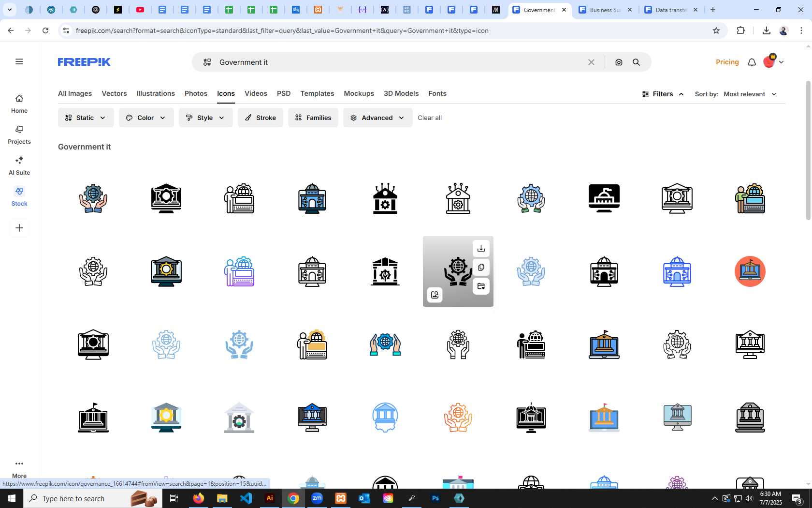This screenshot has height=508, width=812.
Task: Open the user avatar account menu
Action: 773,62
